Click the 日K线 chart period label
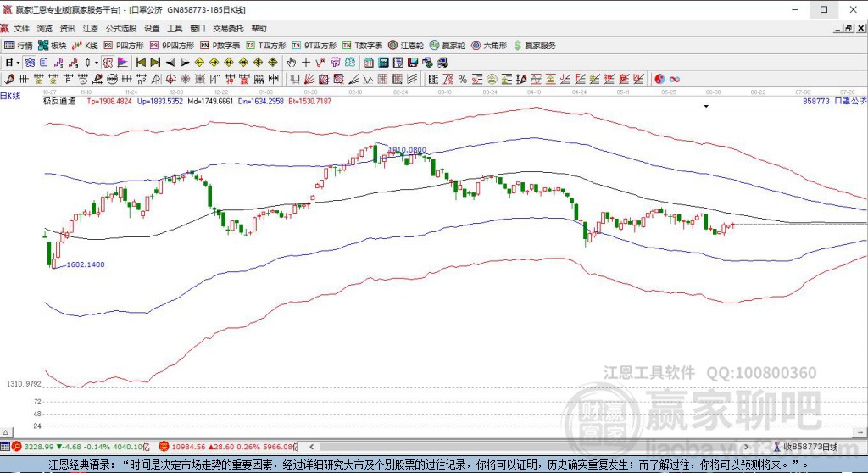 point(10,96)
